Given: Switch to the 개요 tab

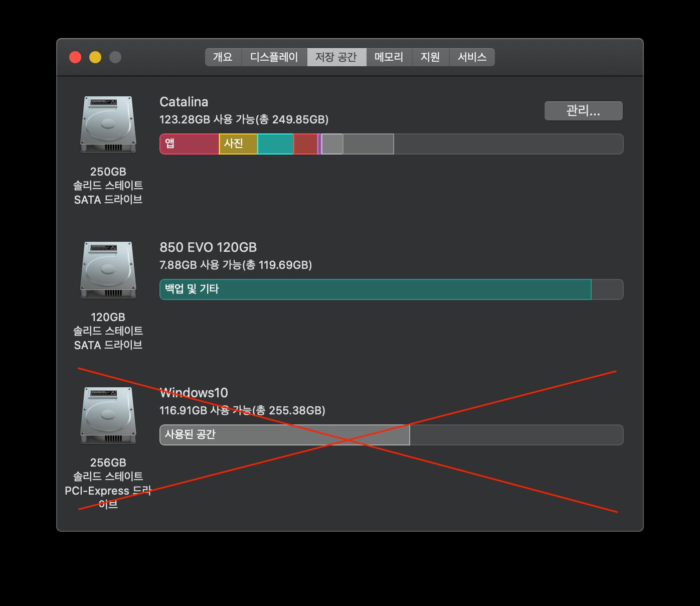Looking at the screenshot, I should (x=223, y=57).
